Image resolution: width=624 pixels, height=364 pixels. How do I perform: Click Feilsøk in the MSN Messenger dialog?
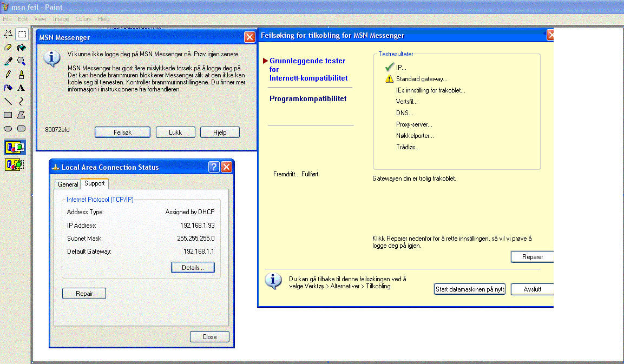(122, 133)
